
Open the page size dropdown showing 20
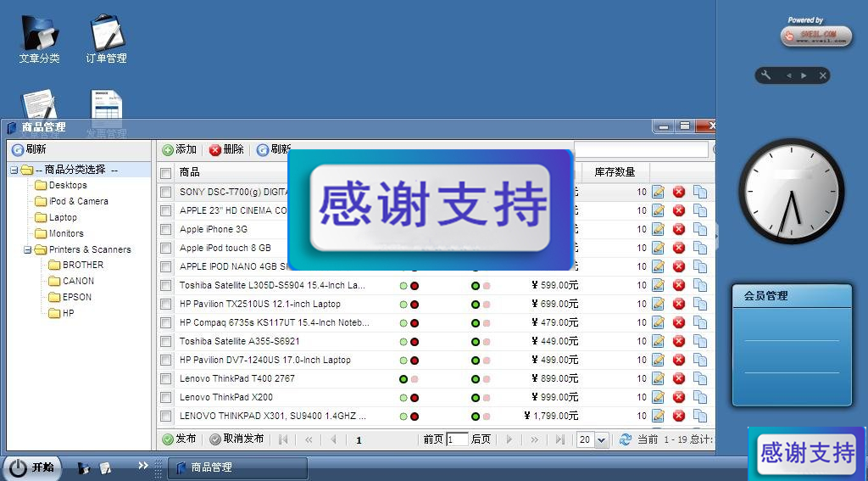click(x=601, y=440)
